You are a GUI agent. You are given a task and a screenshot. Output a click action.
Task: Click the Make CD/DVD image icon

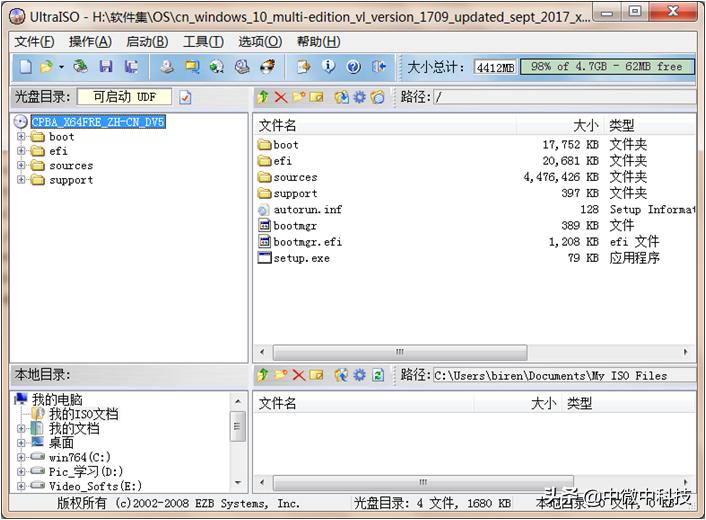(x=167, y=67)
